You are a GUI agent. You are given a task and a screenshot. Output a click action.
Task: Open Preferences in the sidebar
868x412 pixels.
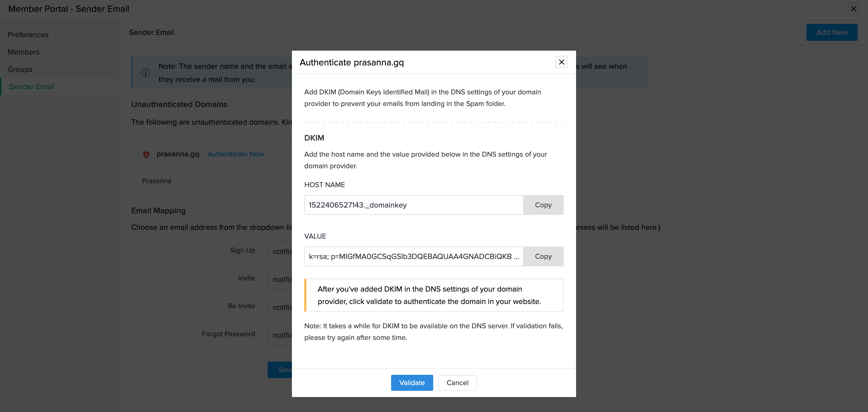pos(28,35)
